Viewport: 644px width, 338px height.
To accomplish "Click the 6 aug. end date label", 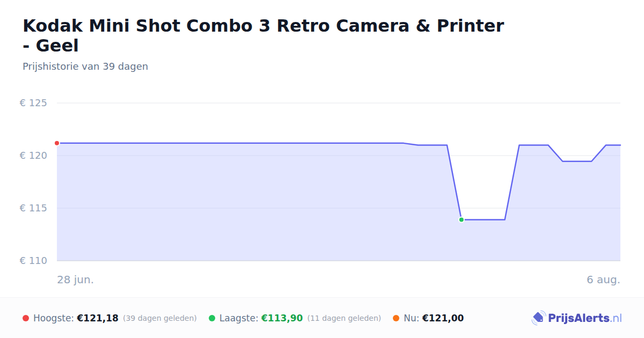I will (603, 280).
